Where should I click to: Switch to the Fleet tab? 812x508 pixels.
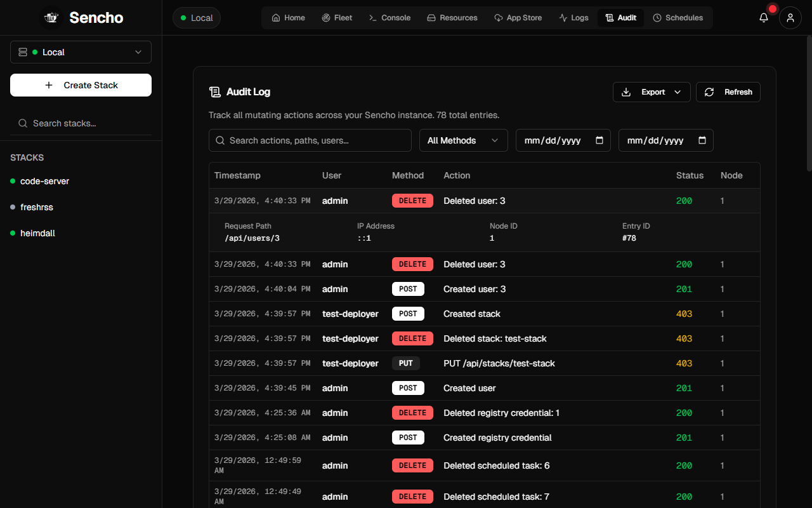(x=337, y=18)
